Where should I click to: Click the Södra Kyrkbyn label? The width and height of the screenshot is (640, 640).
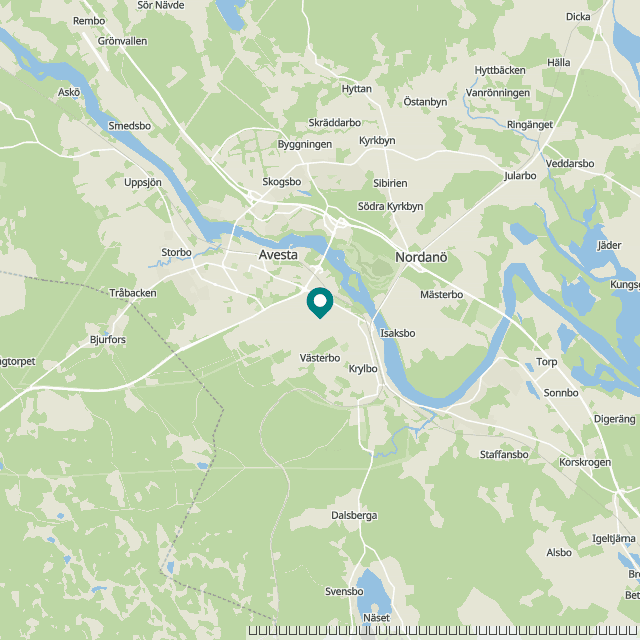click(x=391, y=207)
